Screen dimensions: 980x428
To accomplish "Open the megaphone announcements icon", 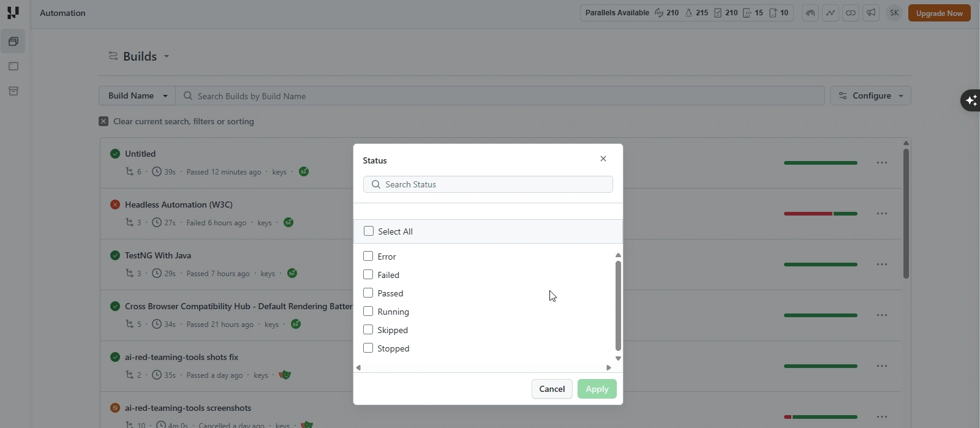I will coord(870,13).
